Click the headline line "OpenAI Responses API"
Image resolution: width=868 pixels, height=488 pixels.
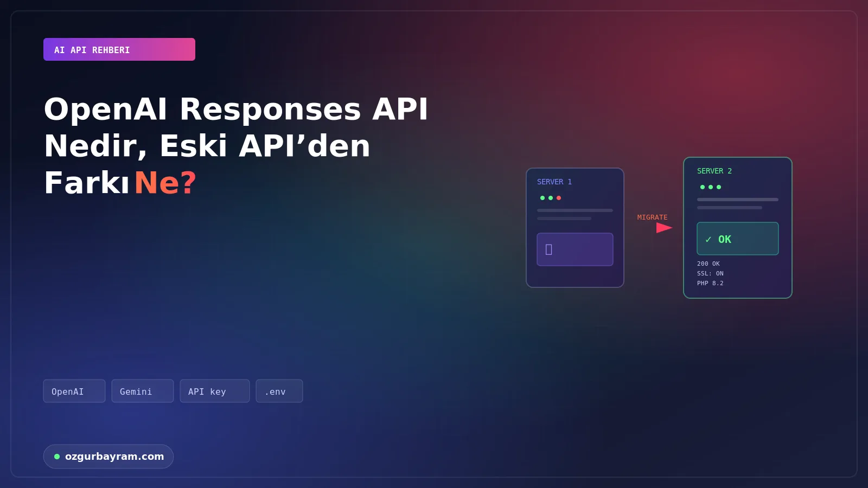click(x=236, y=109)
